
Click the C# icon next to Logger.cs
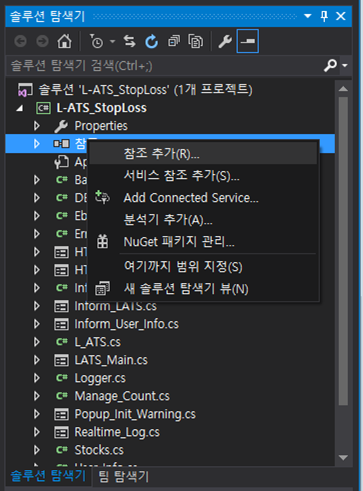tap(62, 378)
